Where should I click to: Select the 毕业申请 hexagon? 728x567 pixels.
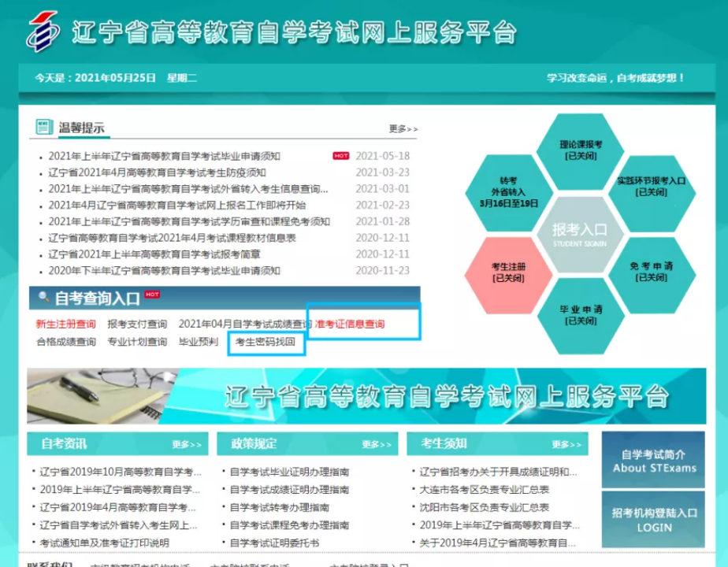tap(581, 315)
